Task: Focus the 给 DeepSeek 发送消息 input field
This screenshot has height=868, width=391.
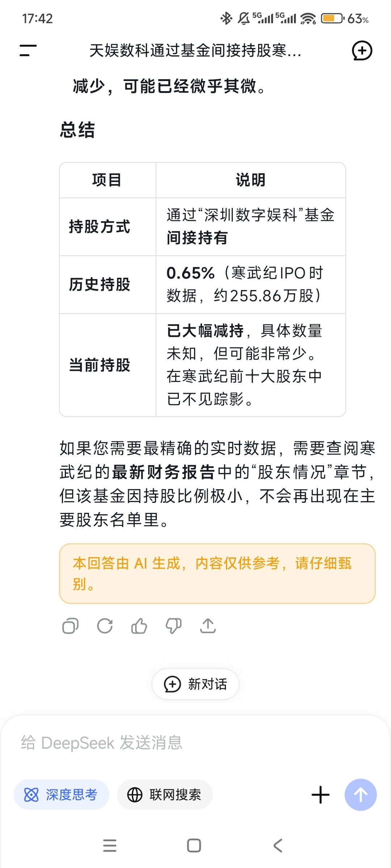Action: point(195,743)
